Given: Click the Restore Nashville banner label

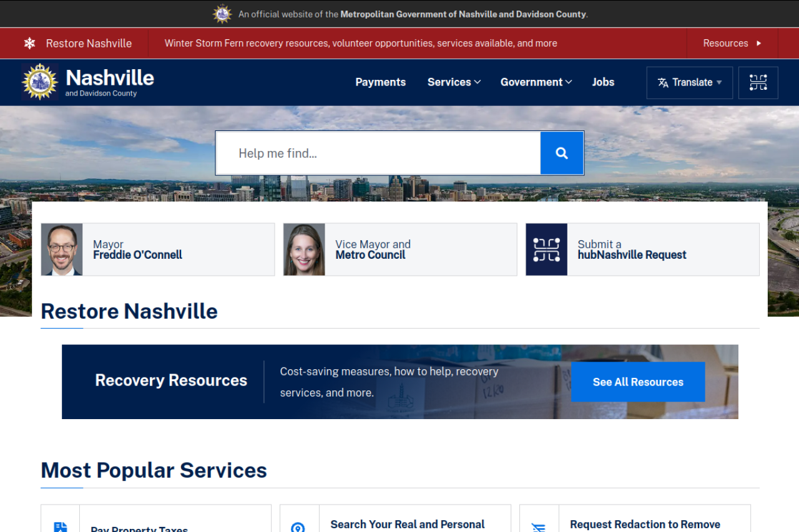Looking at the screenshot, I should (89, 43).
